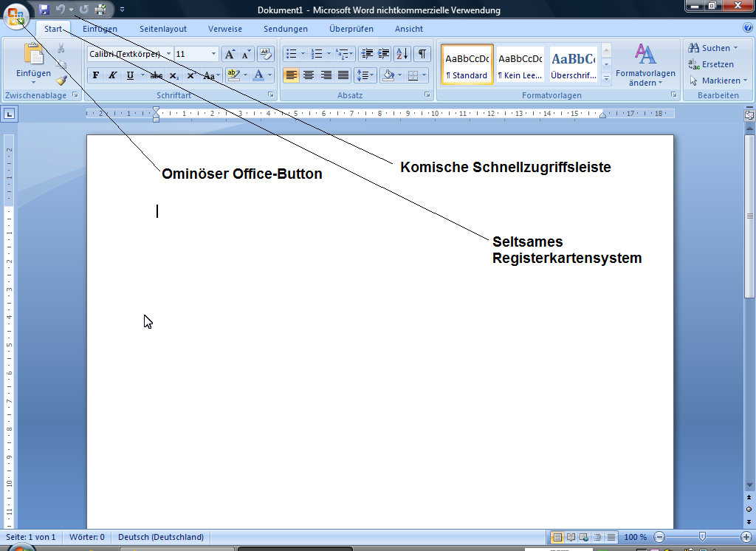Toggle bold formatting (F button)
Viewport: 756px width, 551px height.
click(x=96, y=75)
